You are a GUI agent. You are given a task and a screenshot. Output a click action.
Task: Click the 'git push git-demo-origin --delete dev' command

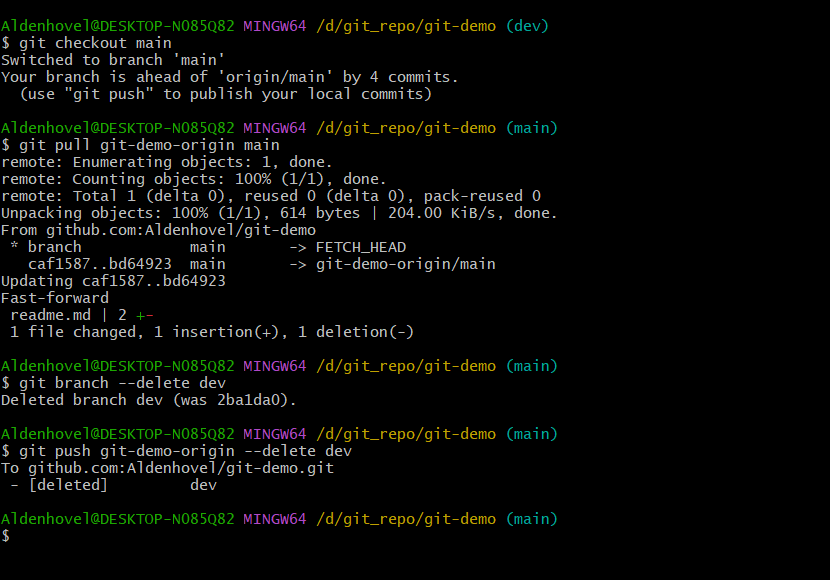click(x=176, y=451)
